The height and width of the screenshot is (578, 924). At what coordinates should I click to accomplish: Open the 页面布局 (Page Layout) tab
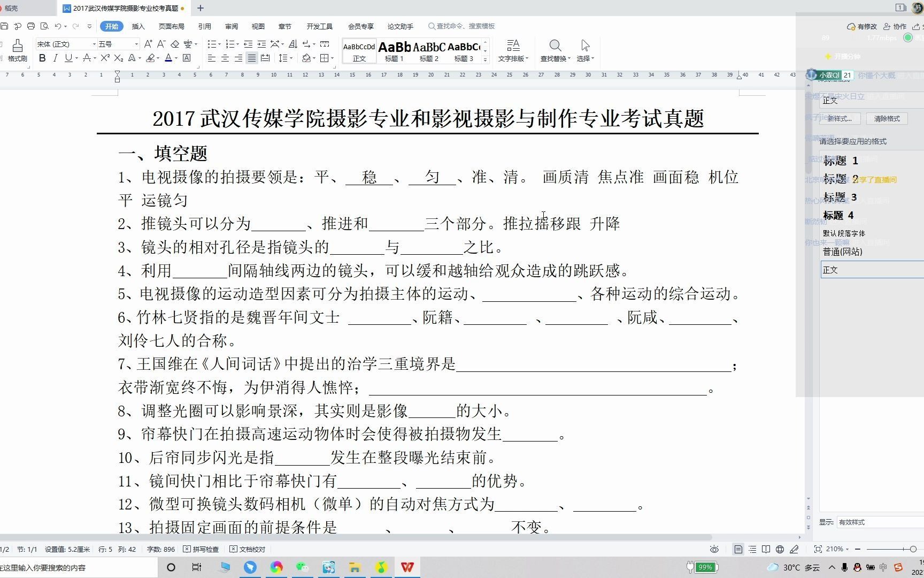(x=171, y=26)
